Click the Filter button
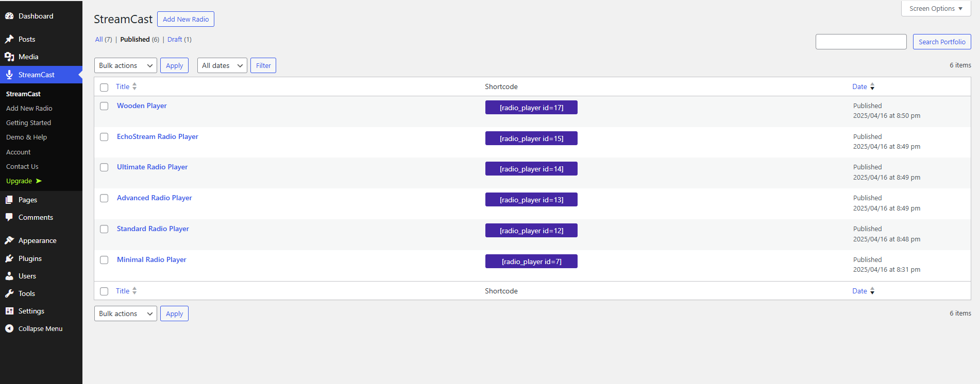Screen dimensions: 980x384 (263, 65)
